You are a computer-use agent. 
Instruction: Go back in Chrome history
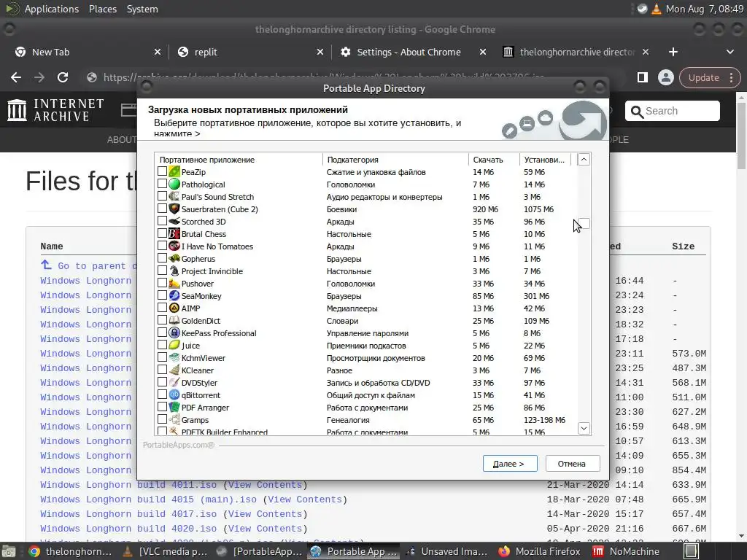16,77
